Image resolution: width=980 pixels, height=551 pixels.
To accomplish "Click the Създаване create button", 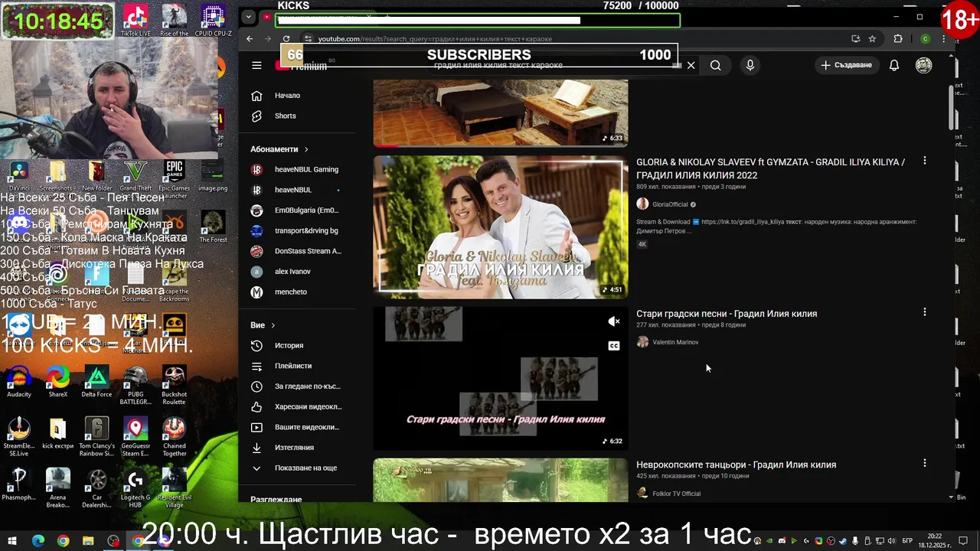I will (x=846, y=65).
